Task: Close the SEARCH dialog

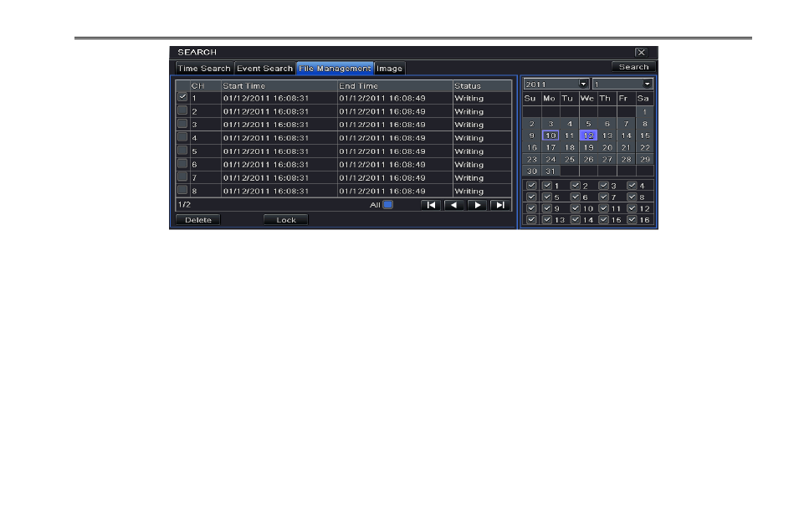Action: 641,52
